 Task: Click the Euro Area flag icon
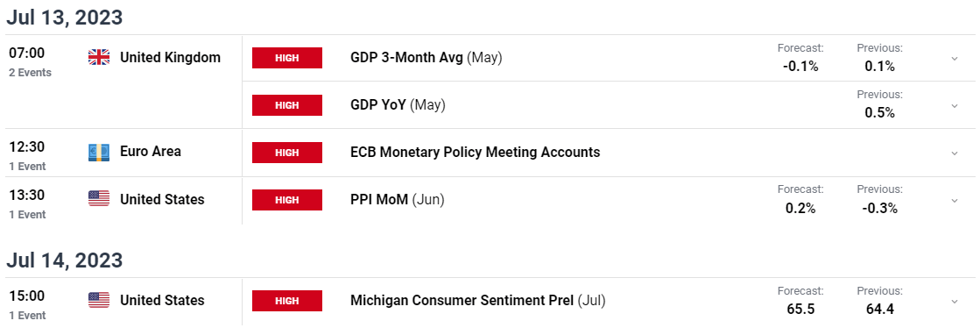click(99, 152)
